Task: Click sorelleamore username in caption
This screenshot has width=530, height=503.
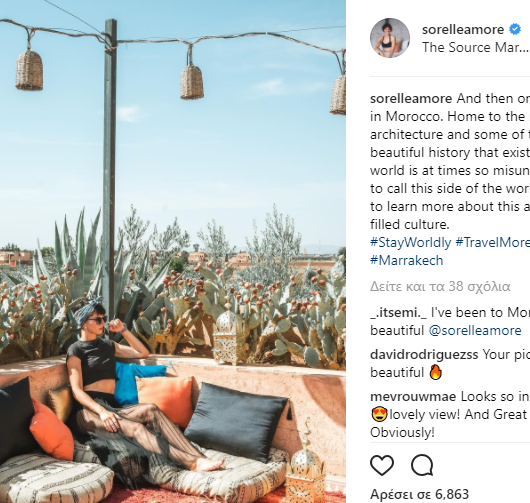Action: 411,99
